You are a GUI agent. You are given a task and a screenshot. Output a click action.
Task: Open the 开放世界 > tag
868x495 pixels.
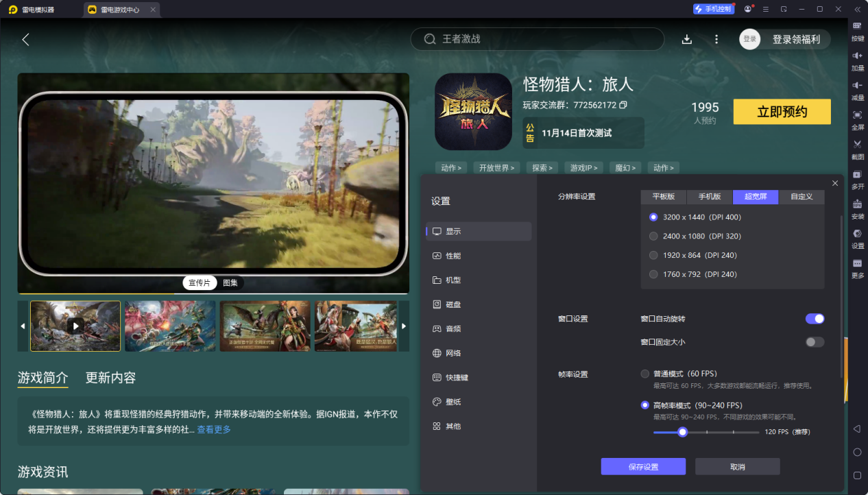click(496, 167)
